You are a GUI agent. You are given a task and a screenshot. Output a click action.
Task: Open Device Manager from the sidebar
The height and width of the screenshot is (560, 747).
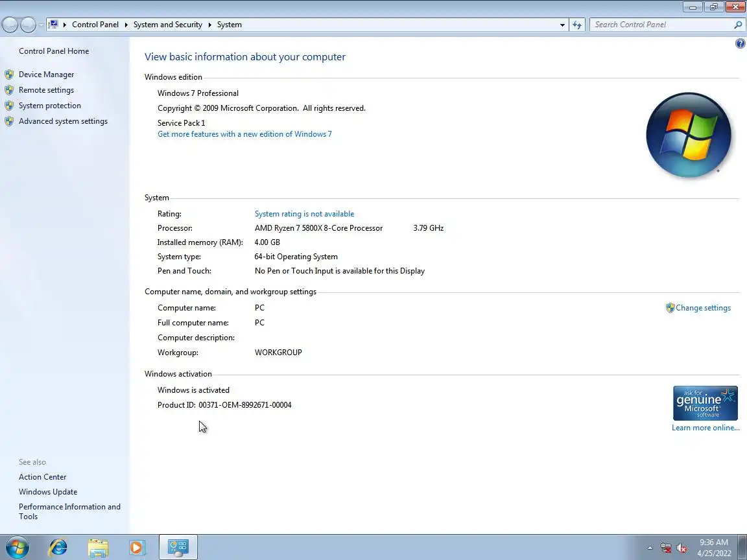click(x=46, y=75)
